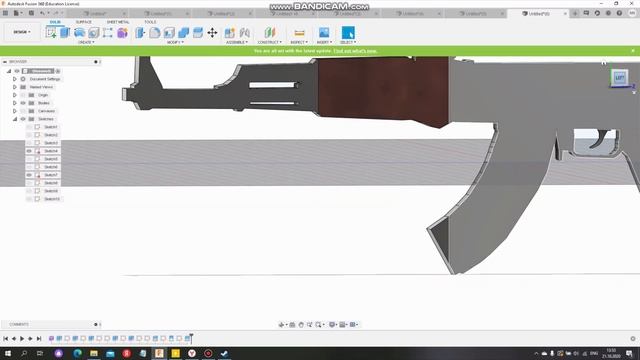Click the Save icon
640x360 pixels.
coord(31,13)
